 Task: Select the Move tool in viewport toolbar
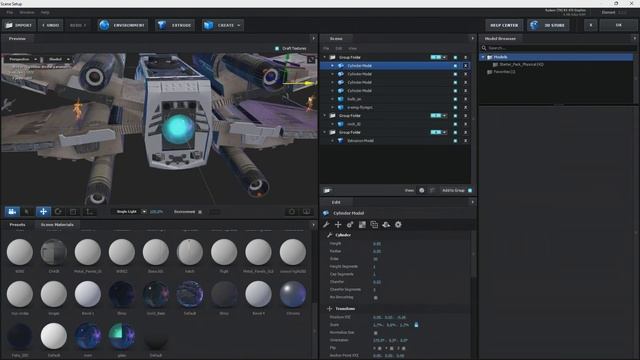pyautogui.click(x=43, y=211)
